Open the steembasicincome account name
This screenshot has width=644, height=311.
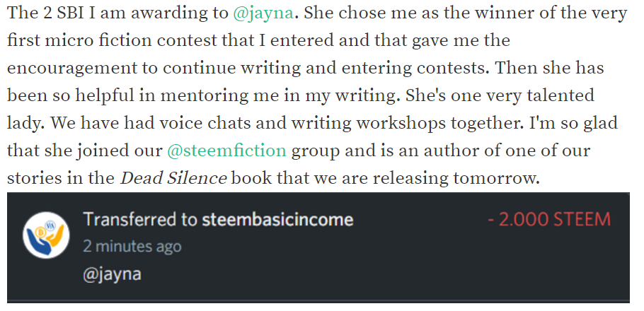coord(277,220)
